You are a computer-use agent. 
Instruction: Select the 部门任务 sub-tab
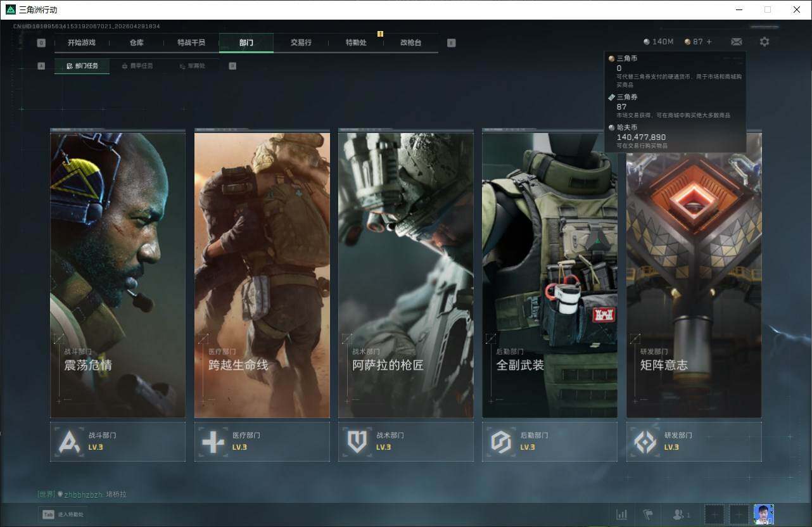tap(82, 66)
